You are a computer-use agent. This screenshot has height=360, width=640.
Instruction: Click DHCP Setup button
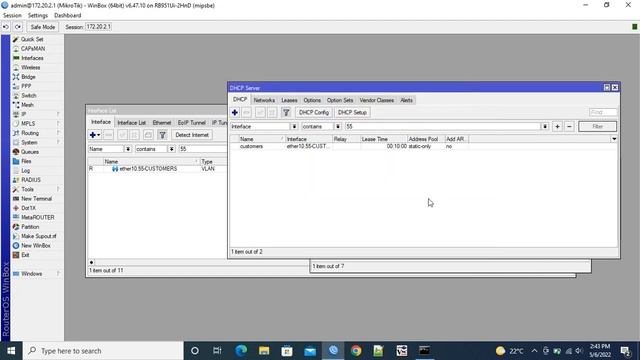(352, 112)
